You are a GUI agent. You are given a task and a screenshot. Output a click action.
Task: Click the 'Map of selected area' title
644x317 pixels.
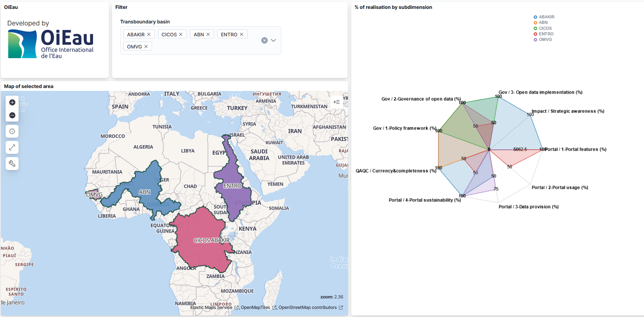[29, 86]
